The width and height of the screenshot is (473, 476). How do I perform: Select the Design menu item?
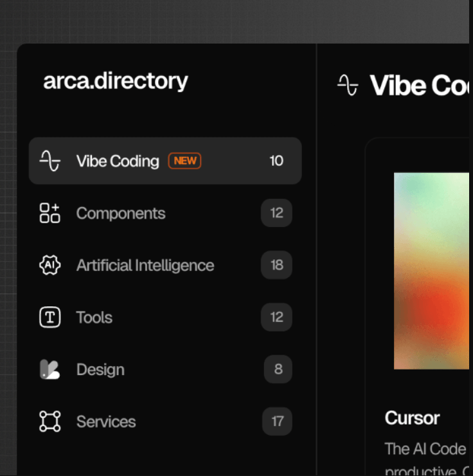(100, 369)
